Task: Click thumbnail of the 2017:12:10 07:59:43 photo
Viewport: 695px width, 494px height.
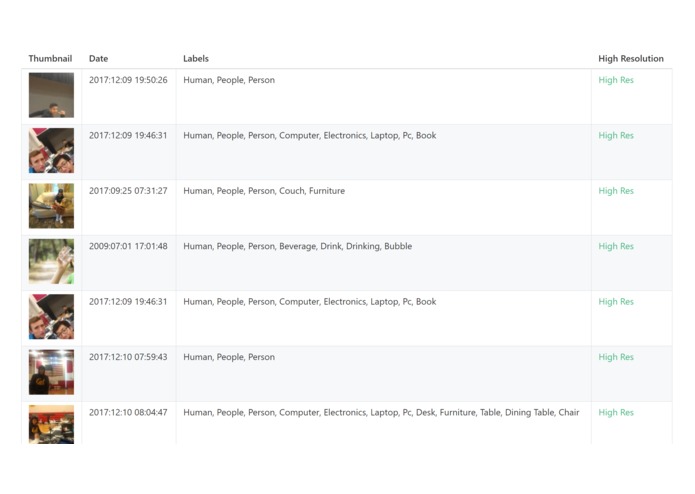Action: (x=51, y=372)
